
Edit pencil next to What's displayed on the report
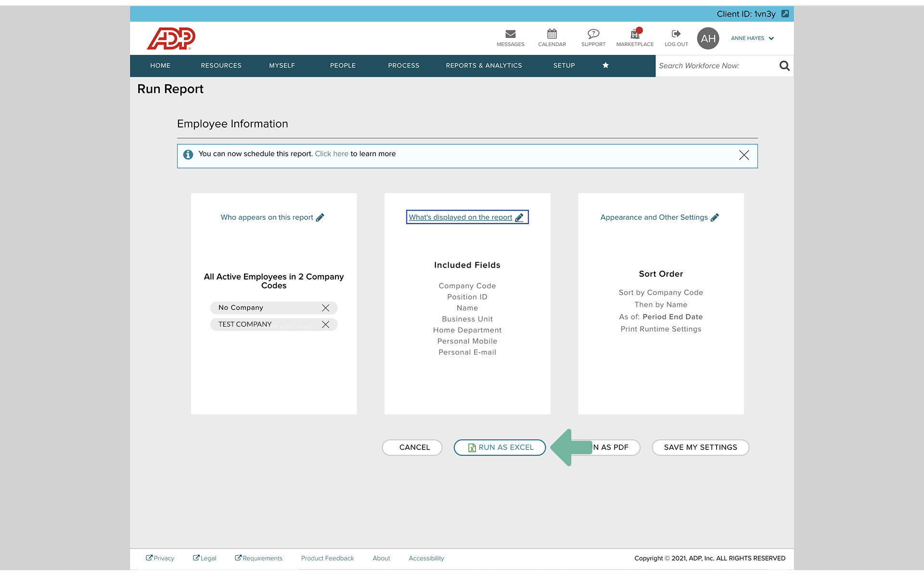[519, 217]
